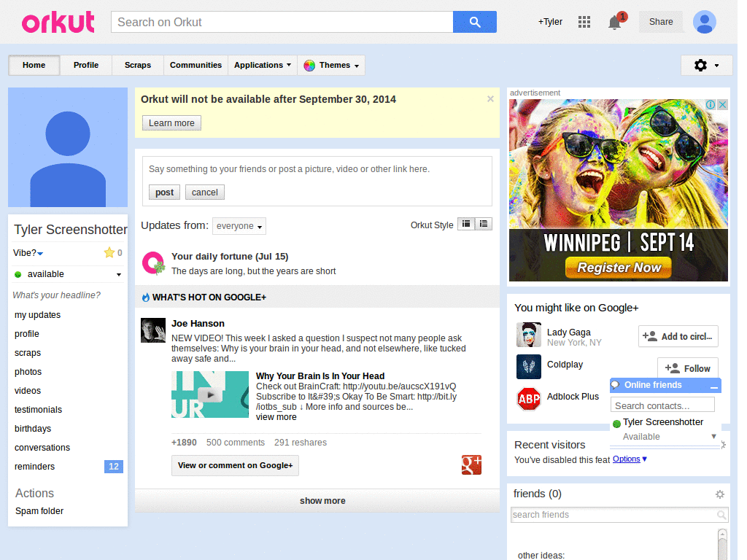Click the ad info icon
Image resolution: width=747 pixels, height=560 pixels.
711,105
